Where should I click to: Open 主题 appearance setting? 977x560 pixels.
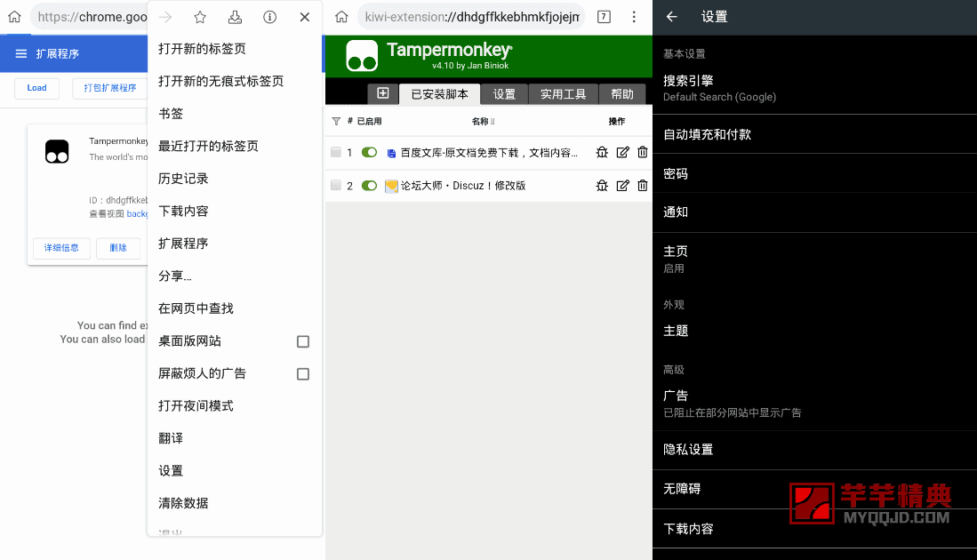814,331
